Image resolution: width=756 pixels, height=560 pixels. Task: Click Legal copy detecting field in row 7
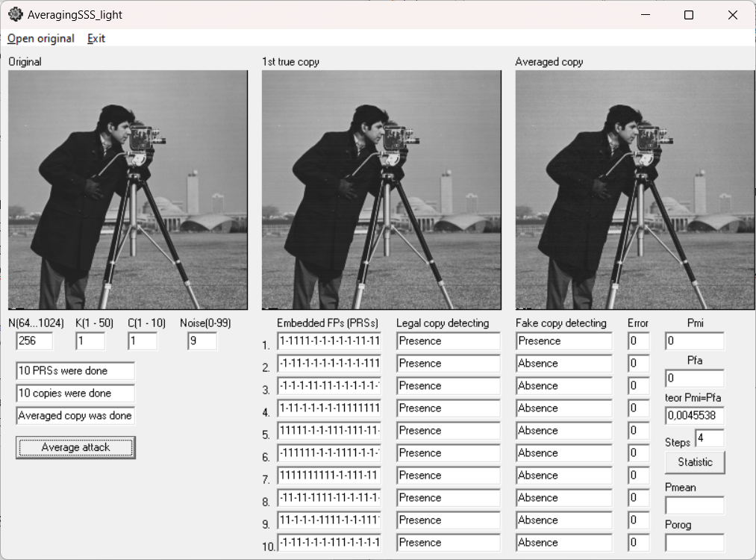449,476
